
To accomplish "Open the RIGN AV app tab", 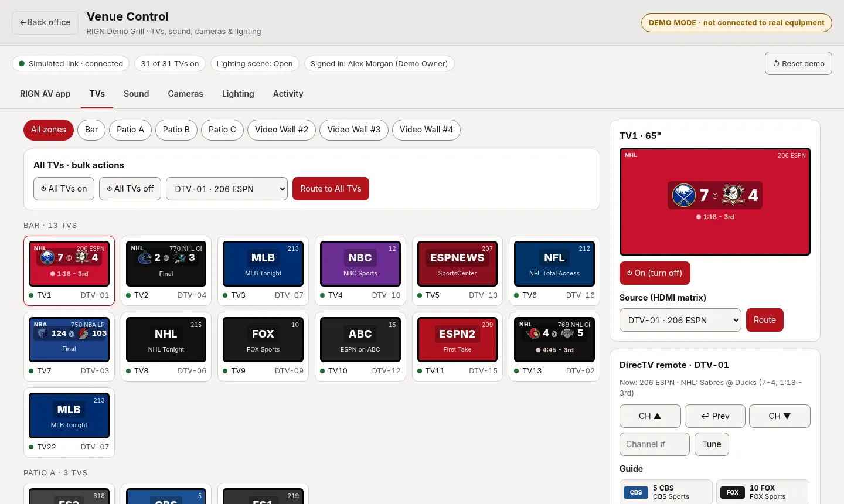I will tap(45, 94).
